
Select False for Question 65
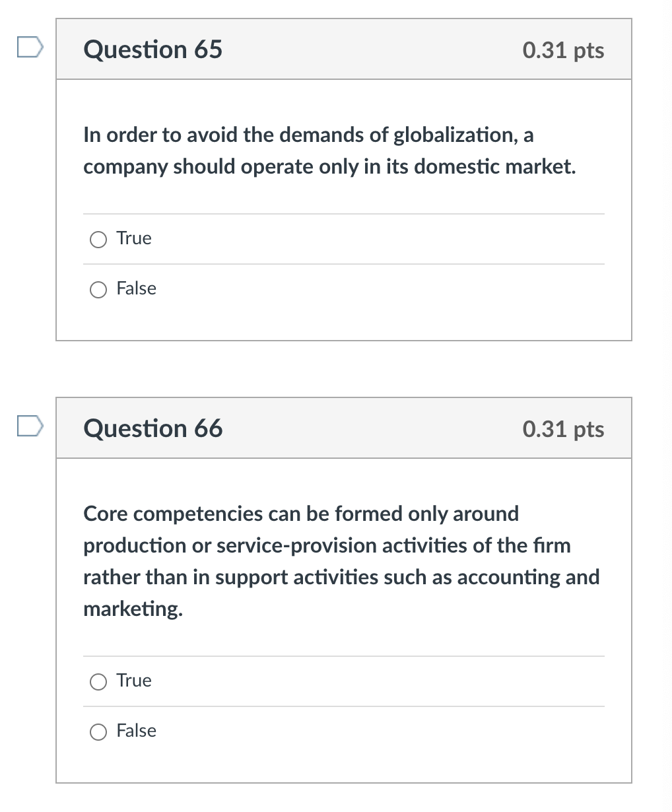(x=98, y=289)
